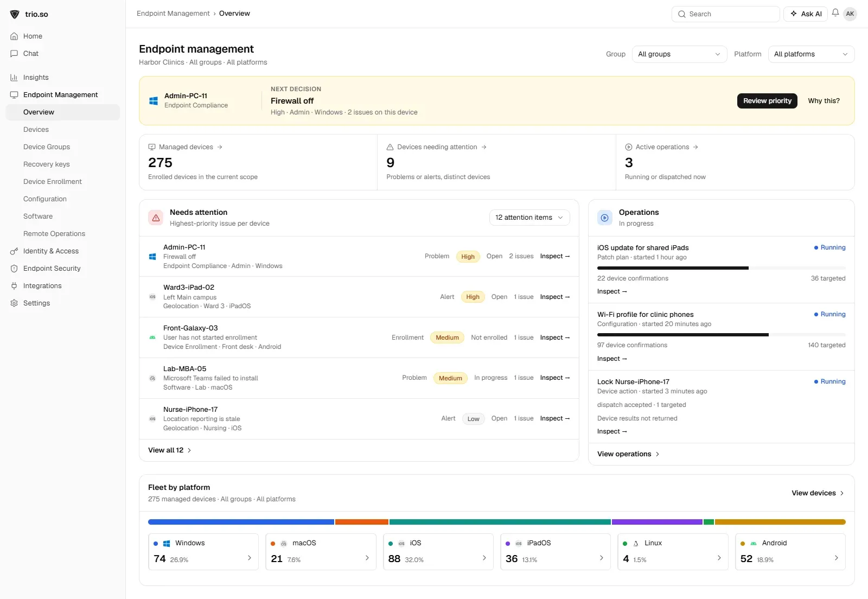868x599 pixels.
Task: Click the Why this? link
Action: coord(824,101)
